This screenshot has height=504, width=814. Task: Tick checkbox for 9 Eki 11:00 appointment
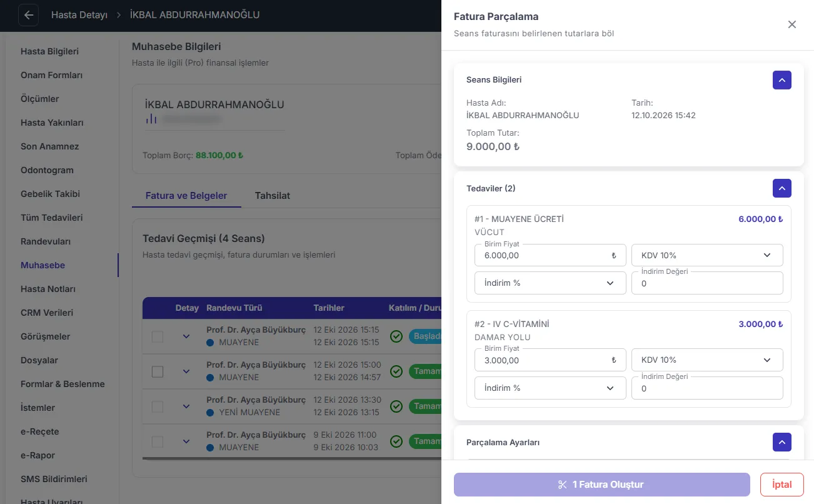[x=158, y=441]
